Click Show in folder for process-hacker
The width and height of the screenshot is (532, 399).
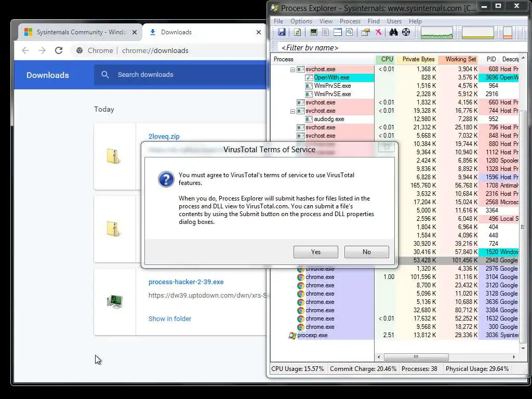coord(170,319)
